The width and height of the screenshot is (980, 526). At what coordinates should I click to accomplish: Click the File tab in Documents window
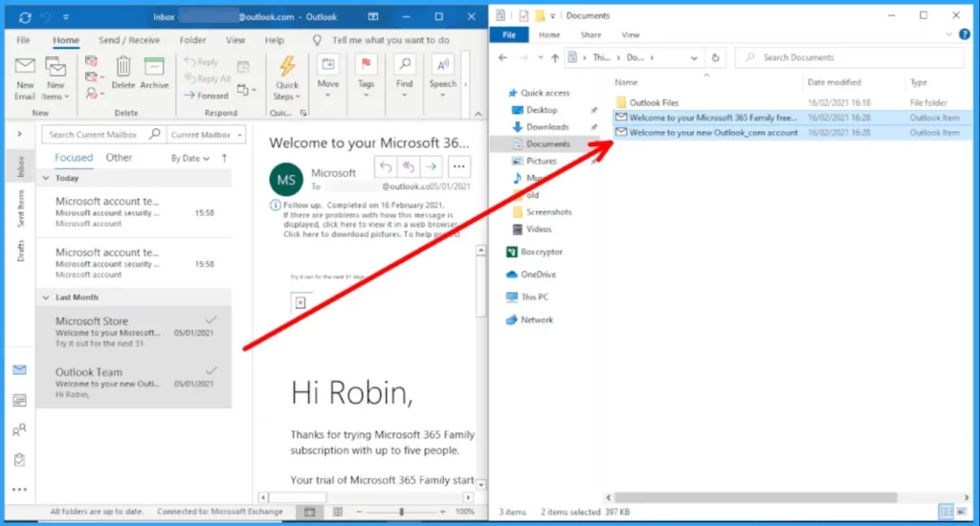pos(509,35)
